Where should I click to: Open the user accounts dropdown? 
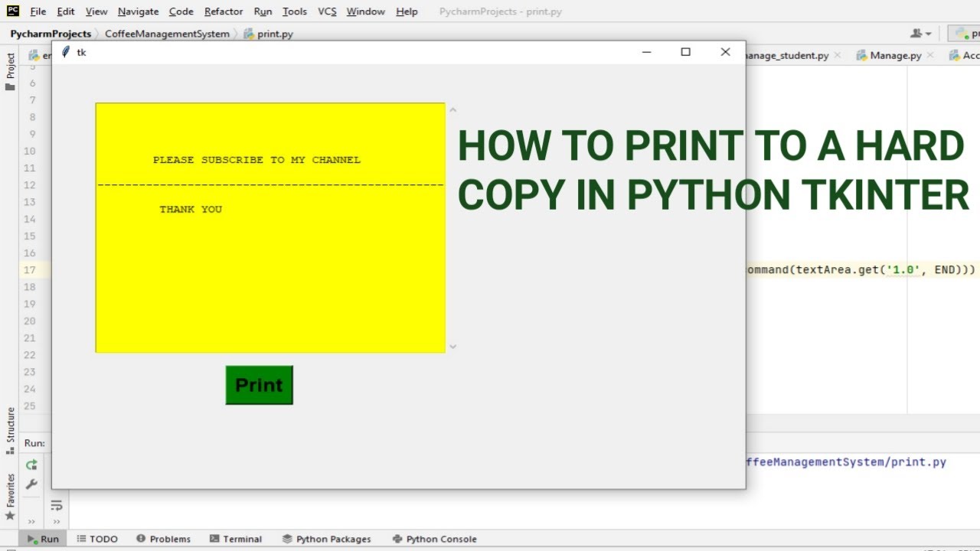921,34
